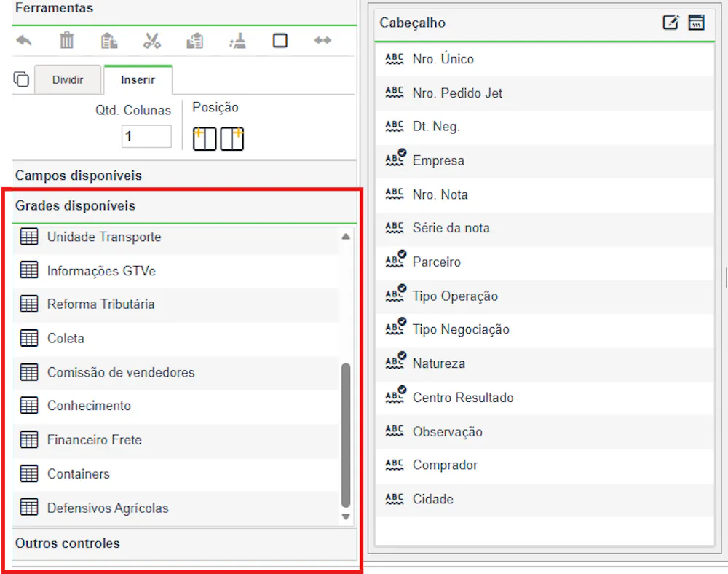Click the grid icon for Defensivos Agrícolas
Image resolution: width=728 pixels, height=574 pixels.
[x=29, y=507]
